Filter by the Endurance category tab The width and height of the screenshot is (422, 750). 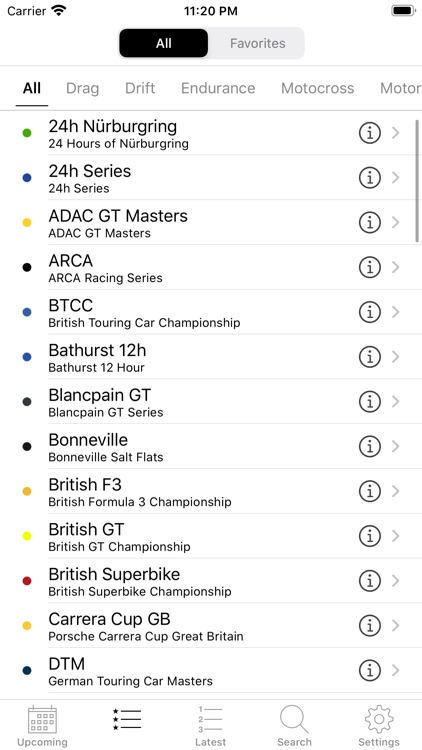point(218,88)
